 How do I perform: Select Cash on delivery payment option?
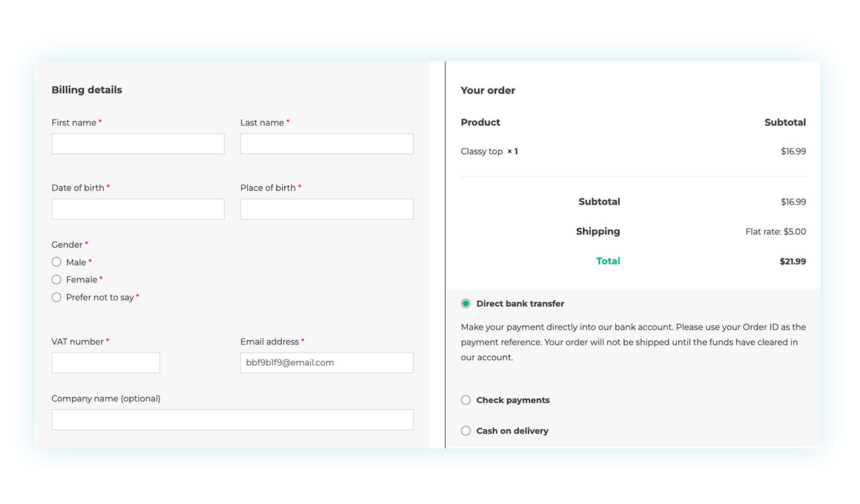tap(465, 430)
